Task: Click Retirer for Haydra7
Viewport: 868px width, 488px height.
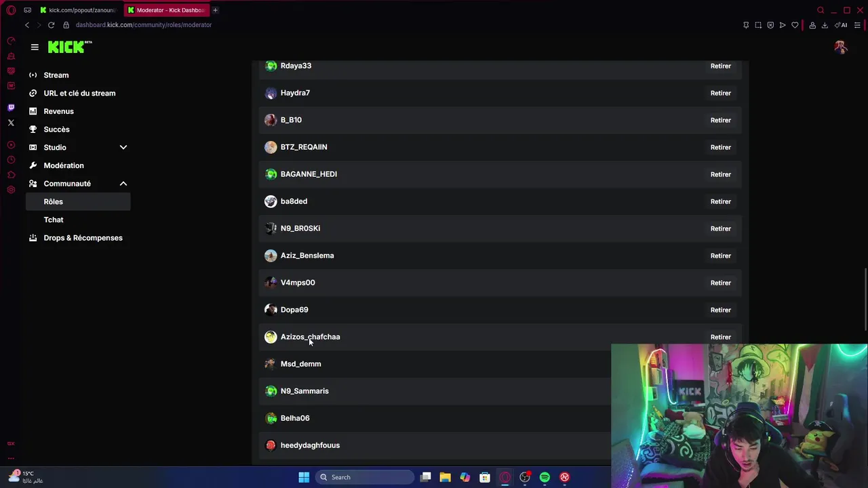Action: tap(720, 93)
